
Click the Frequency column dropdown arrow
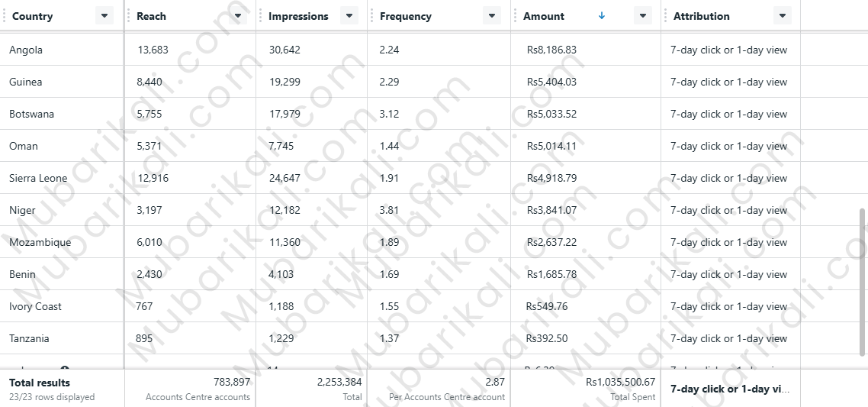click(x=490, y=16)
